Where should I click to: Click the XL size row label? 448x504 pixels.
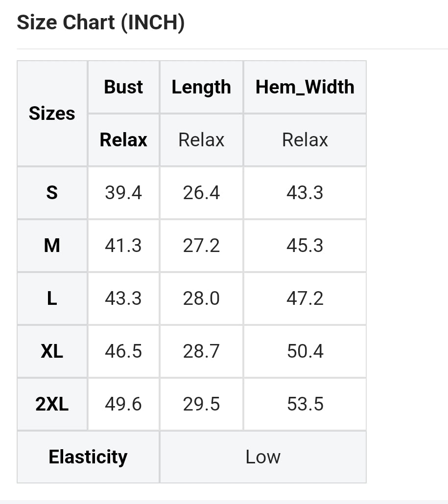(52, 351)
